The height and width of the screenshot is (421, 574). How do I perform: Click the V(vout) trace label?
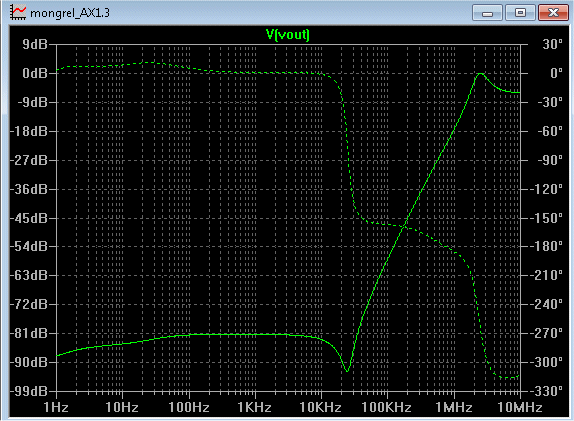coord(288,35)
